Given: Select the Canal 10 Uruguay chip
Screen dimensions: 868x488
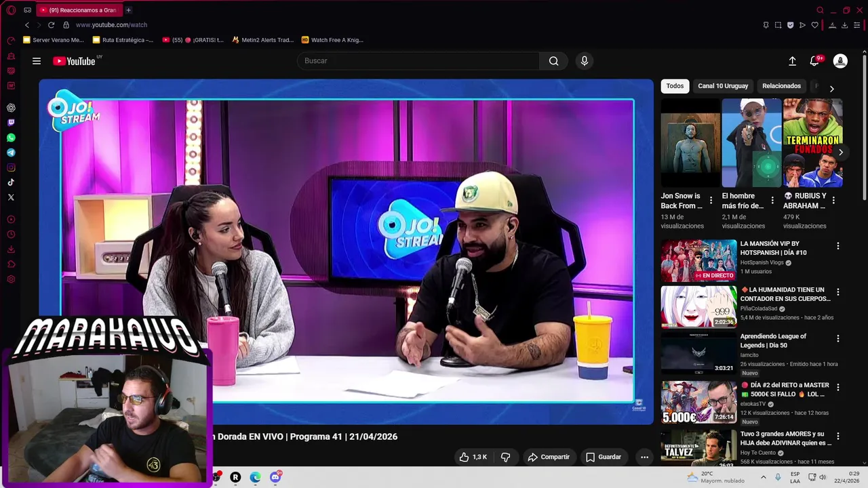Looking at the screenshot, I should [x=723, y=86].
